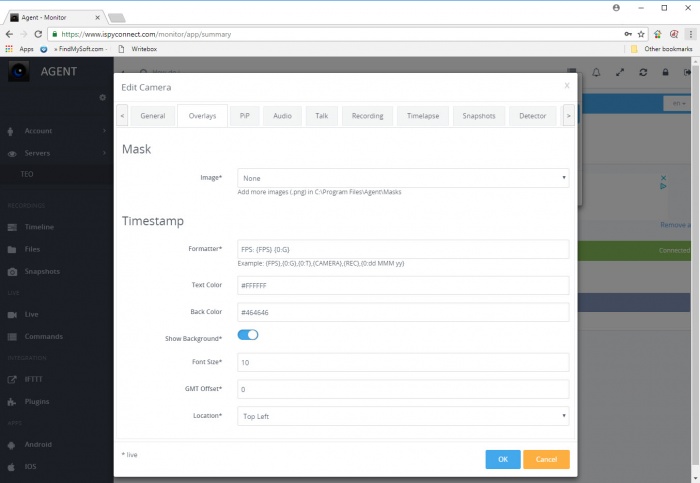Switch to the Recording tab
The width and height of the screenshot is (700, 483).
367,116
